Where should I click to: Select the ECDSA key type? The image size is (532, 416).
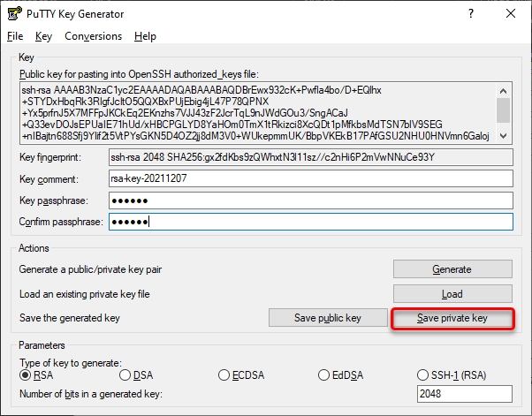coord(227,375)
